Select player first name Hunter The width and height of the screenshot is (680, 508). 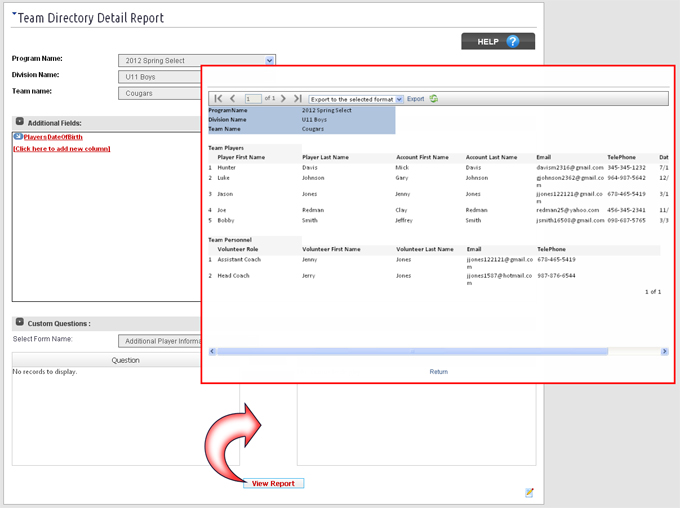pos(226,167)
